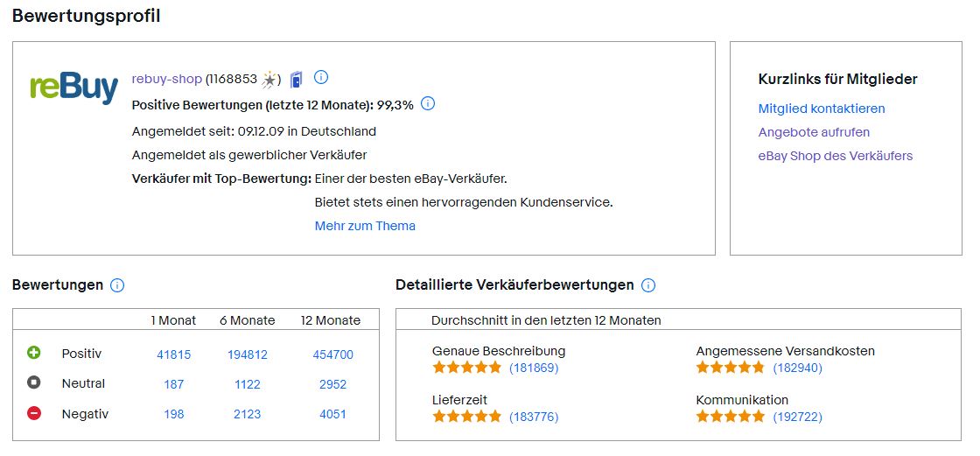Show 41815 positive ratings for 1 Monat
980x456 pixels.
[x=174, y=354]
